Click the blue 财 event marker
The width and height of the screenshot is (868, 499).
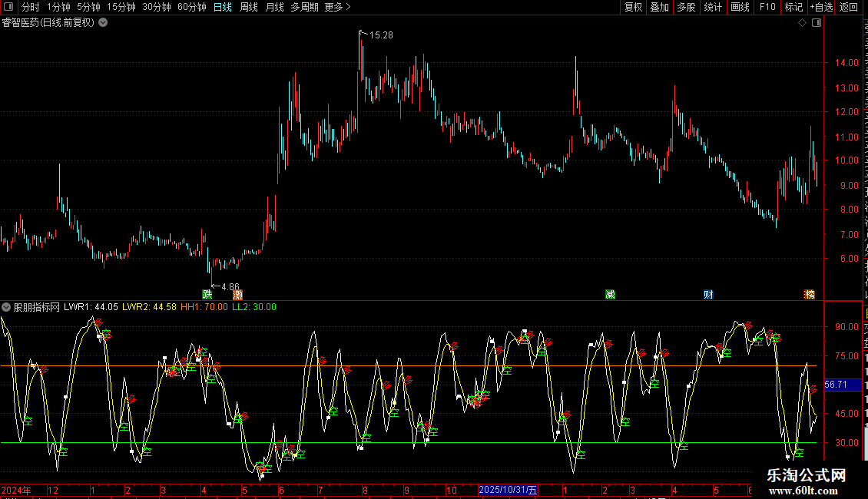(708, 294)
